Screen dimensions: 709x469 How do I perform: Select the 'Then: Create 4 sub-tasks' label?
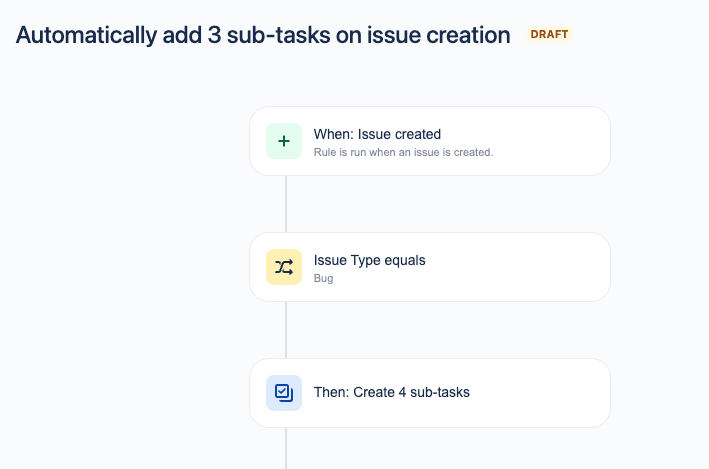[x=392, y=392]
